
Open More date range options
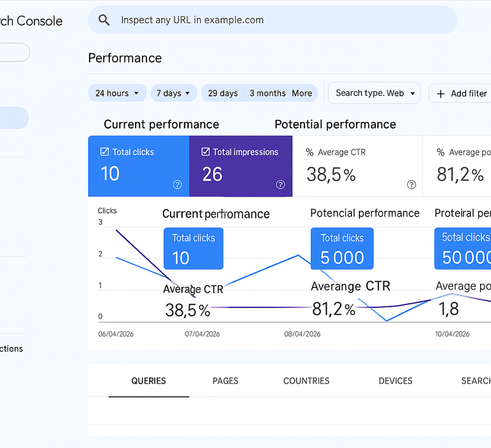[x=302, y=93]
